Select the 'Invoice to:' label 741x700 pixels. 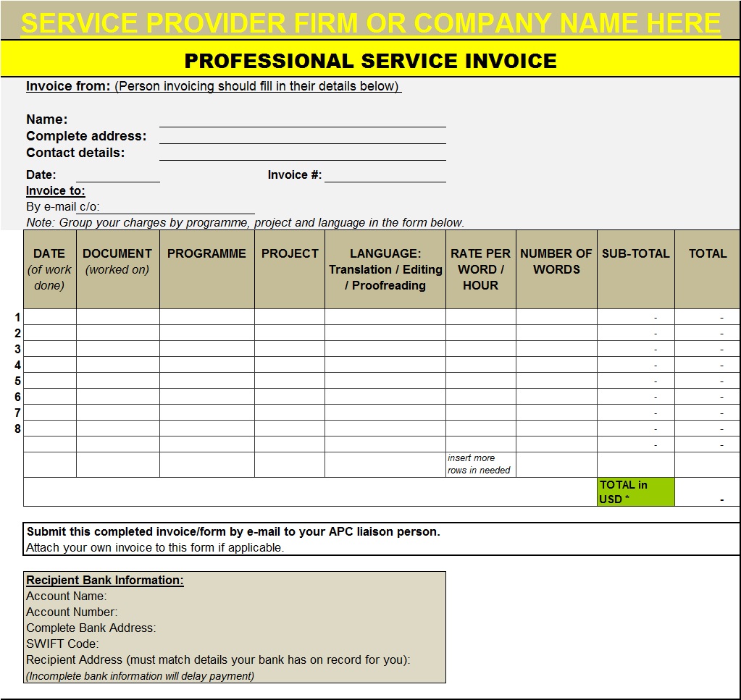coord(55,191)
